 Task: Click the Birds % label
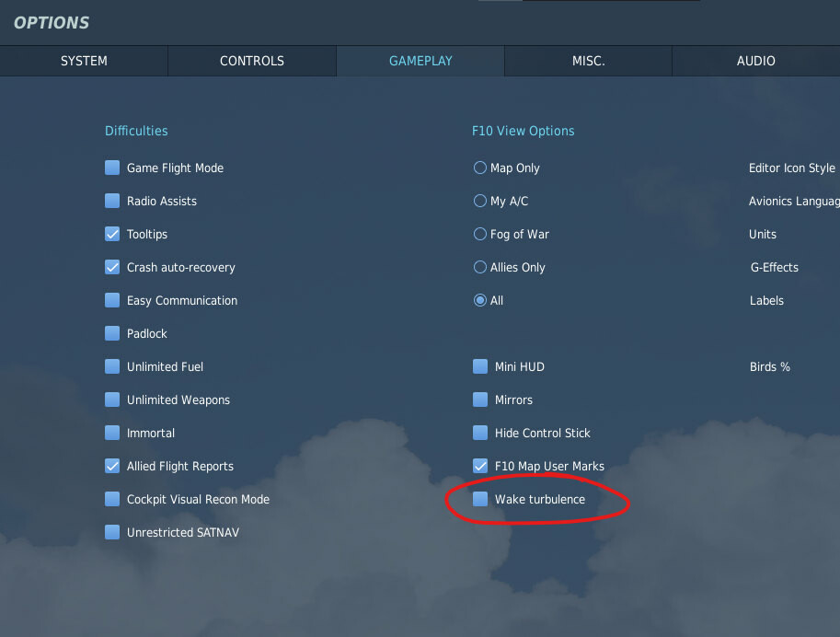[770, 366]
